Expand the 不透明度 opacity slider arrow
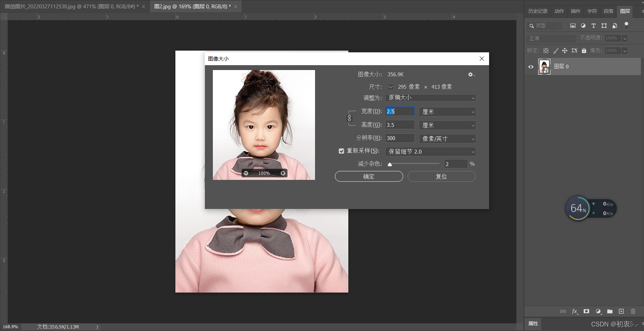The image size is (644, 331). pyautogui.click(x=625, y=38)
